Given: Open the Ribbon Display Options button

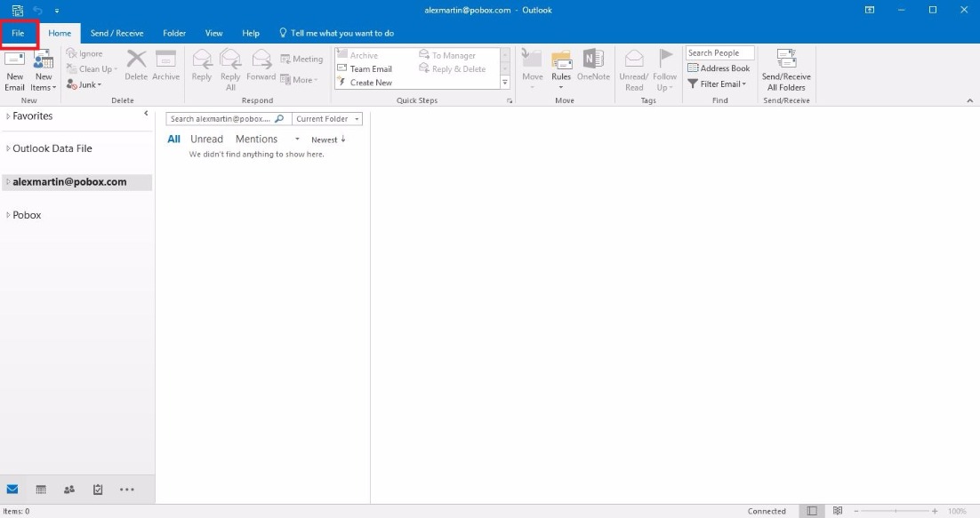Looking at the screenshot, I should 870,10.
